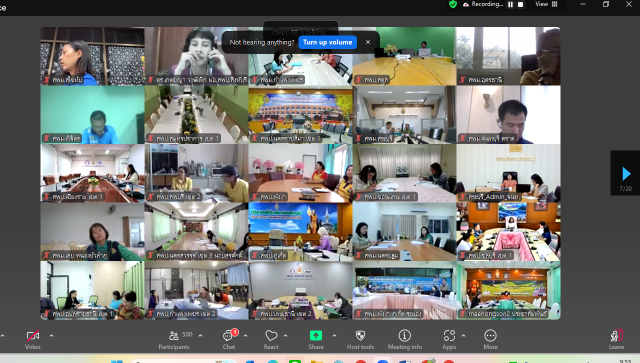The image size is (640, 363).
Task: Click the Turn up volume button
Action: 327,42
